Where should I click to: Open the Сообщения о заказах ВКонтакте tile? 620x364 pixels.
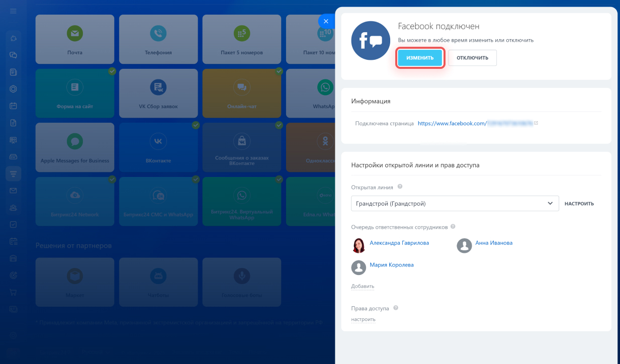(x=242, y=147)
